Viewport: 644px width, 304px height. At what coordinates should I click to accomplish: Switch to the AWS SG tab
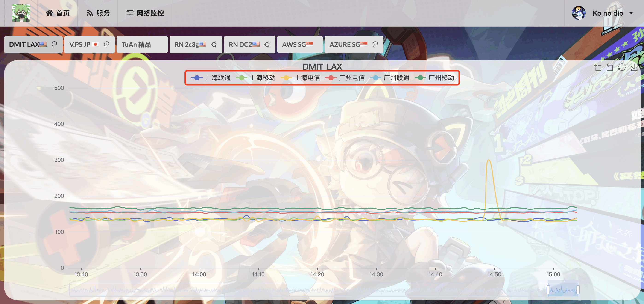300,45
